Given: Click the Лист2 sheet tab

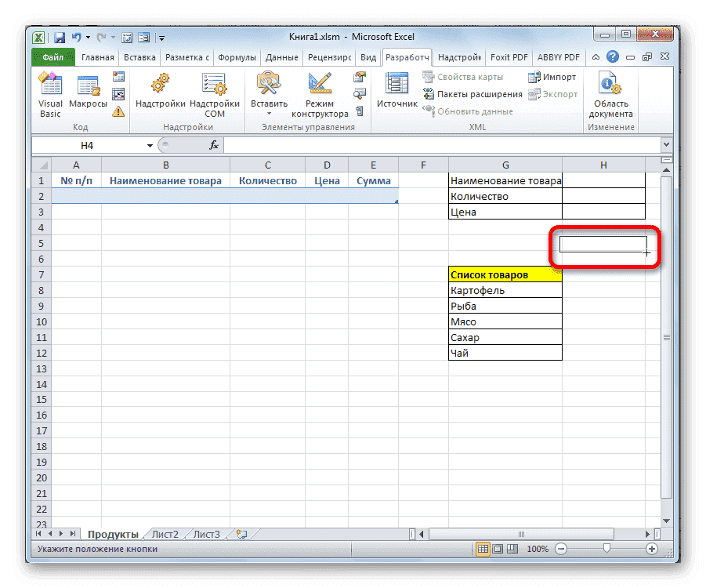Looking at the screenshot, I should (165, 534).
